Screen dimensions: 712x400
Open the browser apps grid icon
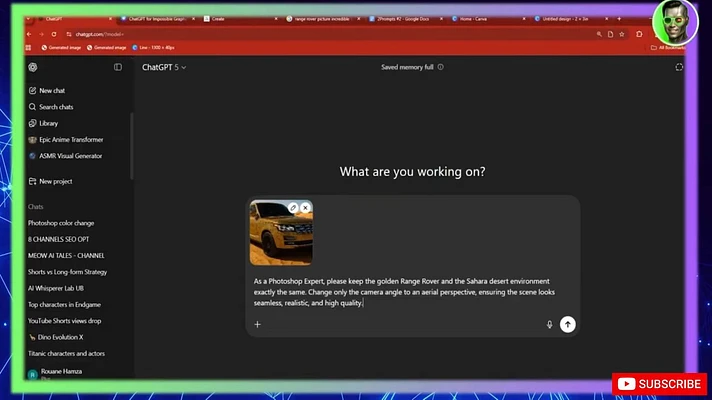coord(29,48)
